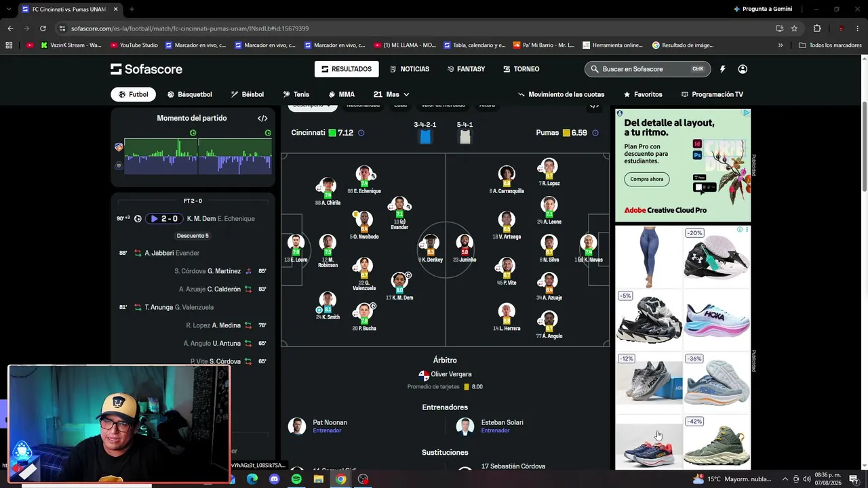Screen dimensions: 868x488
Task: Open the FANTASY tab
Action: [x=466, y=69]
